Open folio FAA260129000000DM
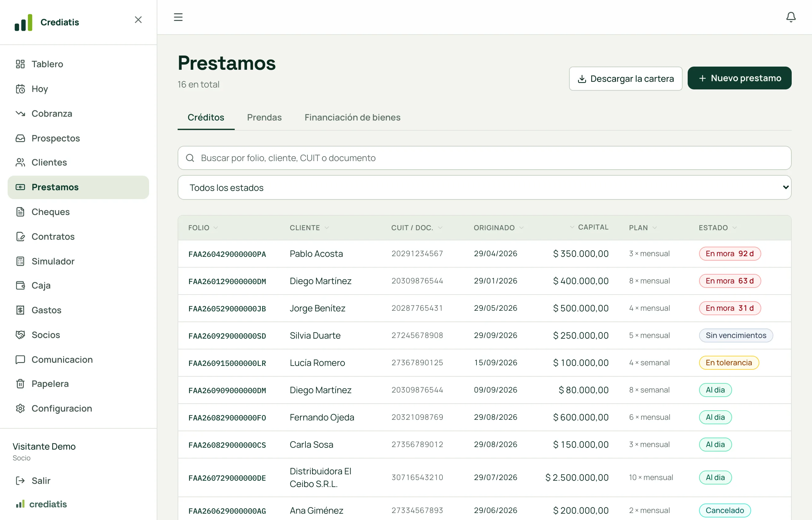Image resolution: width=812 pixels, height=520 pixels. (x=227, y=281)
